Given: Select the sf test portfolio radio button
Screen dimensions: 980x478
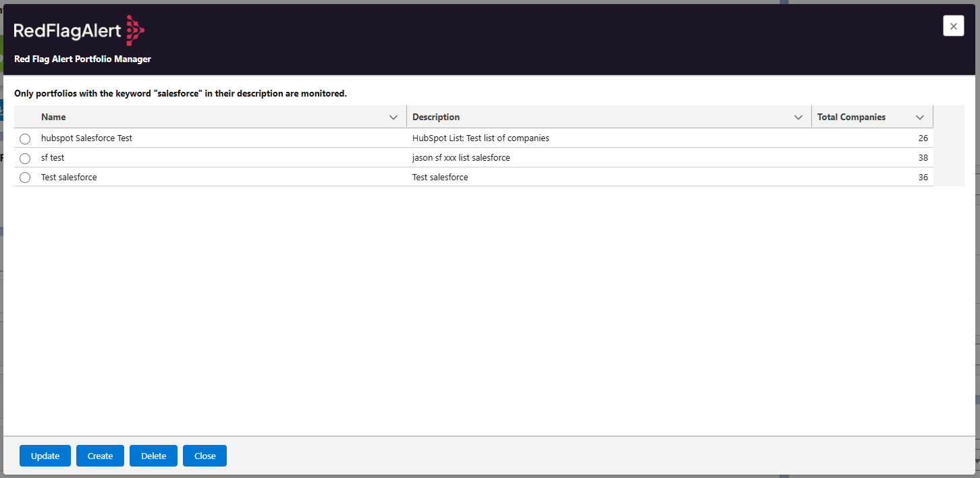Looking at the screenshot, I should coord(25,158).
